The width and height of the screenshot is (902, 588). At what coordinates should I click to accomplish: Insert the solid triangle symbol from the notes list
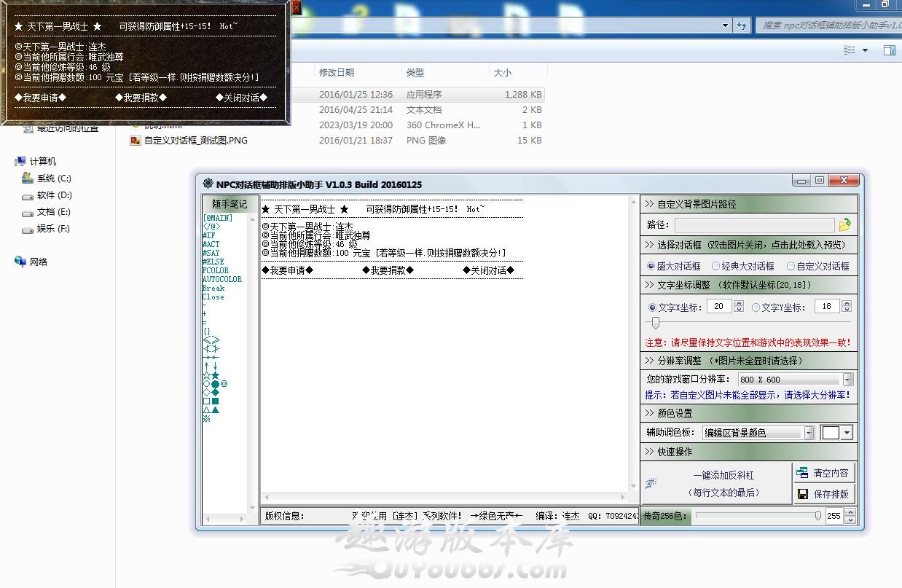point(215,409)
